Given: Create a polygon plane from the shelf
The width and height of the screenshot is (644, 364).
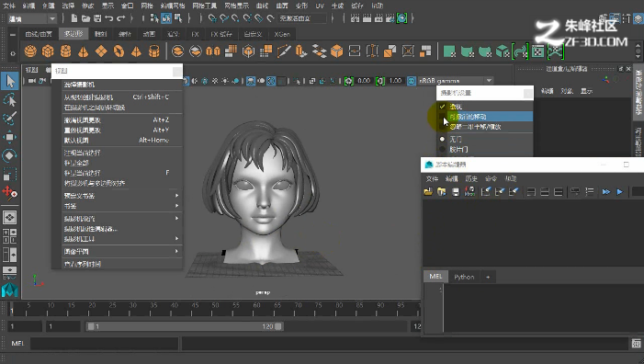Looking at the screenshot, I should coord(101,51).
